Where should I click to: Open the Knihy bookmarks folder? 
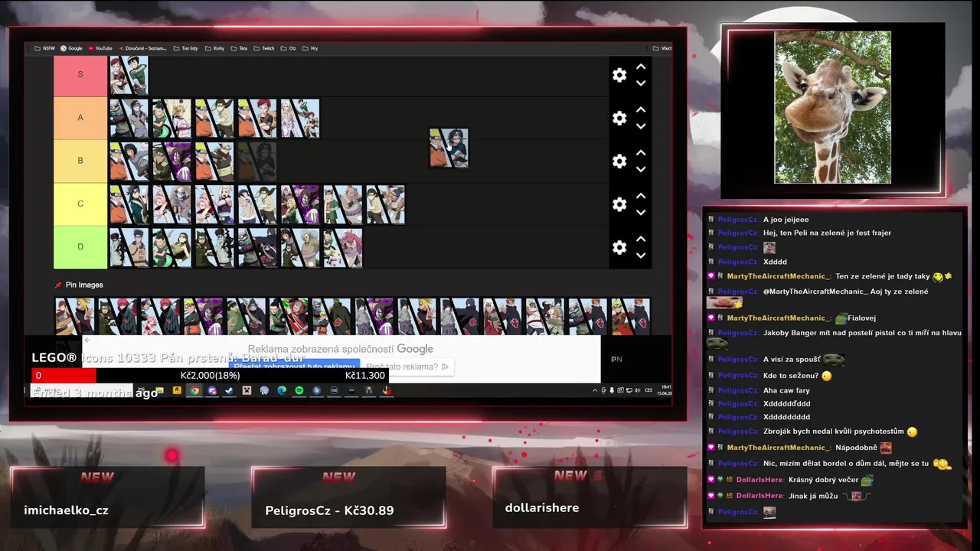pos(215,48)
